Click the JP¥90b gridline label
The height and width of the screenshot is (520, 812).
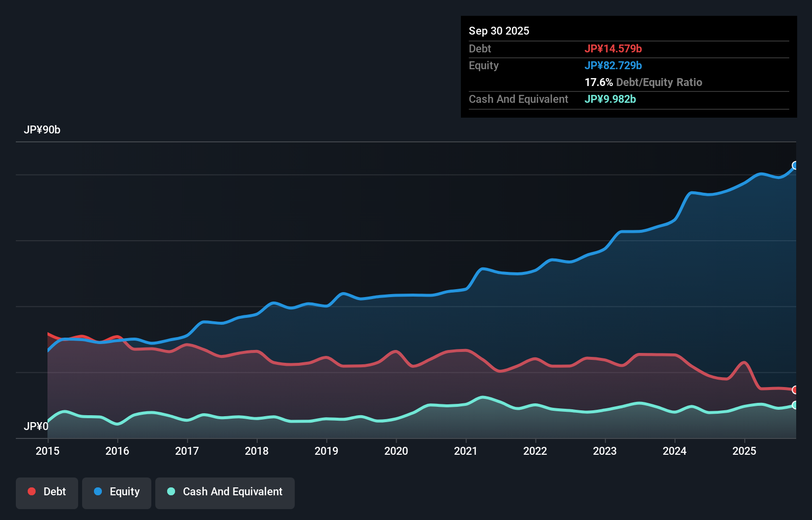(43, 130)
